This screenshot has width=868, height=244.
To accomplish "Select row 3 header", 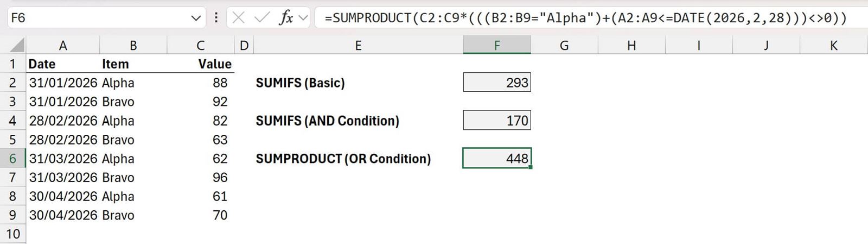I will tap(13, 102).
